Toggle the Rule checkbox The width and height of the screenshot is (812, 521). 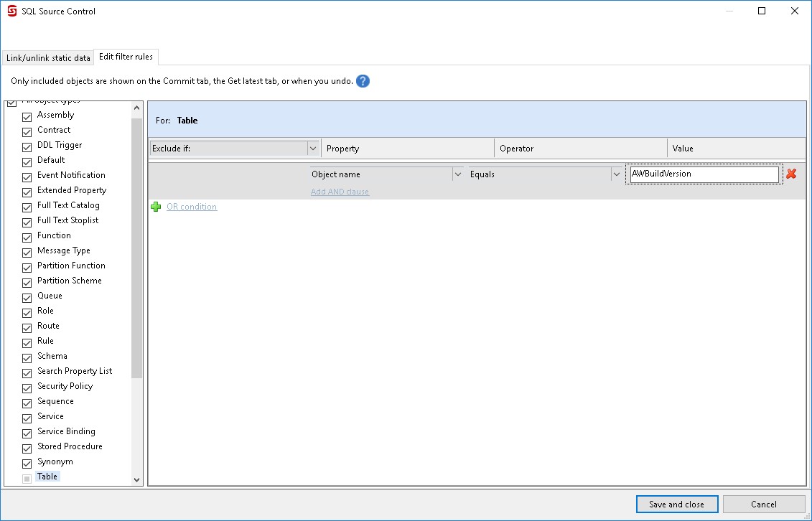click(27, 342)
